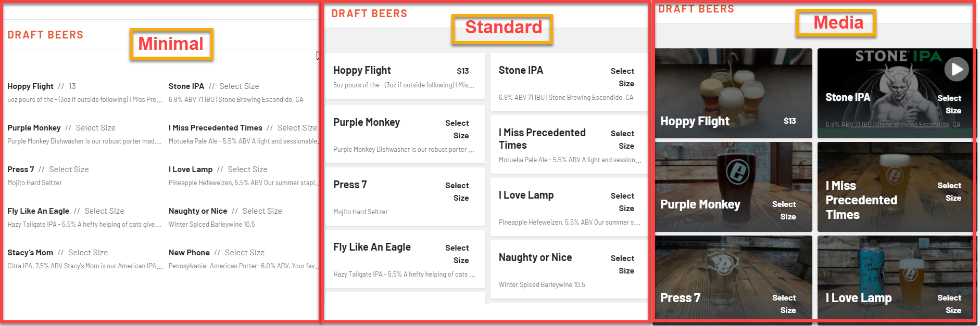The height and width of the screenshot is (326, 980).
Task: Open Stacy's Mom item in Minimal list
Action: (x=30, y=253)
